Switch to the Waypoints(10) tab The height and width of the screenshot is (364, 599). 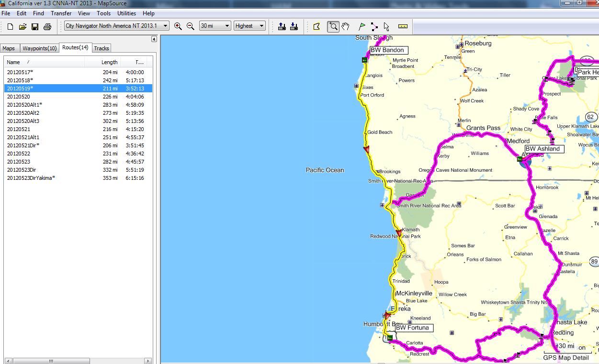point(39,48)
